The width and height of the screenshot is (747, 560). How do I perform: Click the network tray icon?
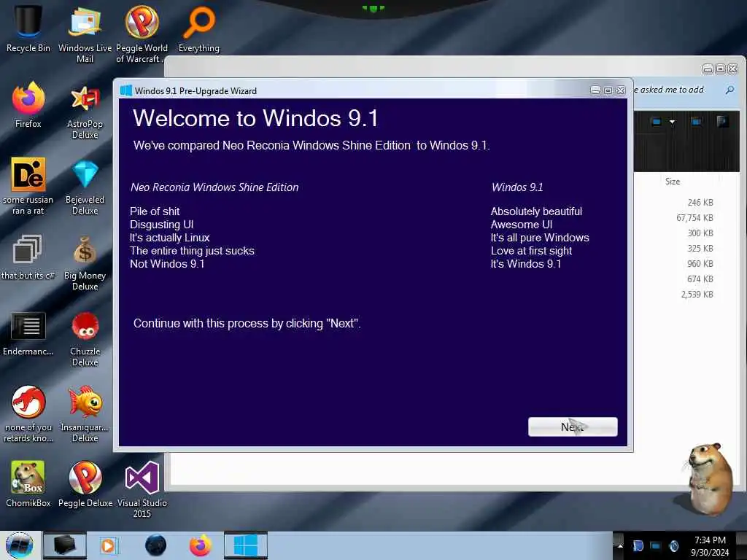coord(656,545)
